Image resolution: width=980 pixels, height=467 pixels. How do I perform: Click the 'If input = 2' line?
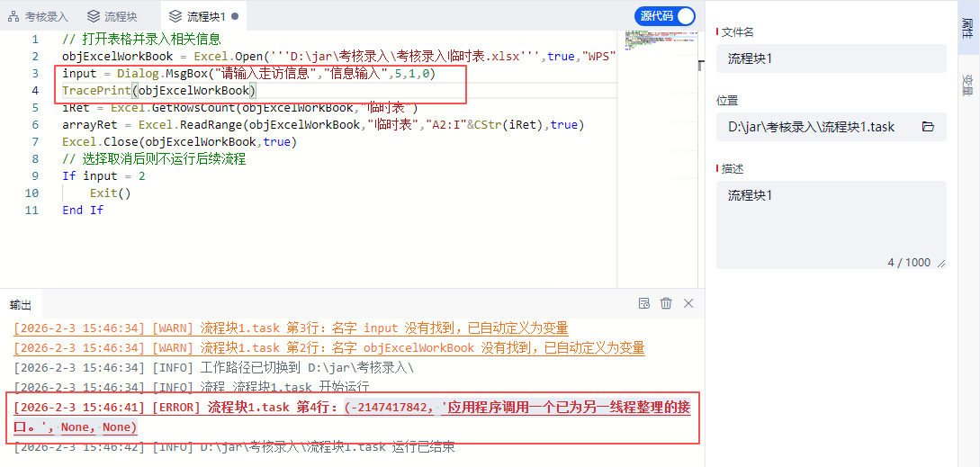click(x=103, y=175)
